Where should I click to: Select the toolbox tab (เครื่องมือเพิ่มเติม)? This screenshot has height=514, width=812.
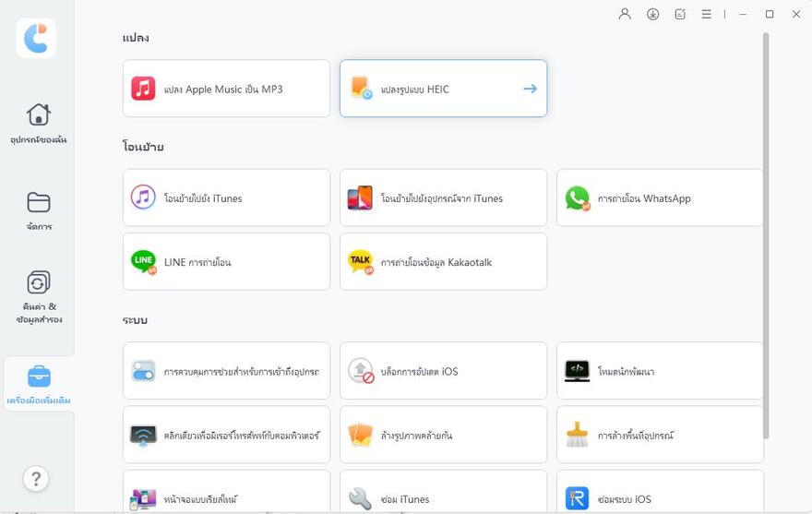click(x=38, y=385)
